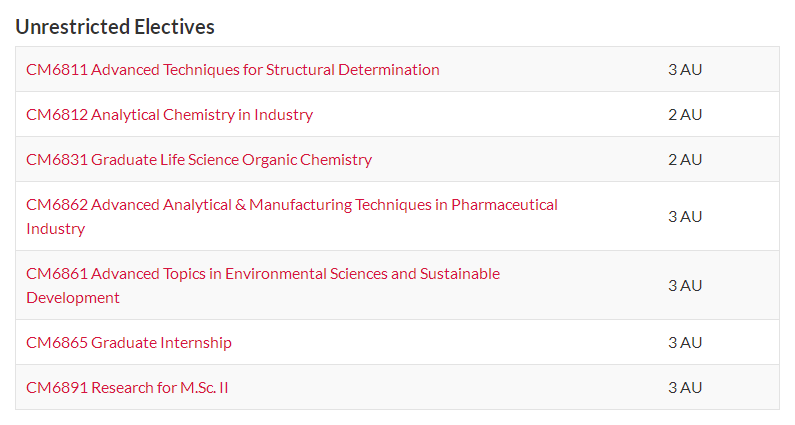Click the 3 AU value in the CM6862 row
Viewport: 795px width, 425px height.
[685, 217]
